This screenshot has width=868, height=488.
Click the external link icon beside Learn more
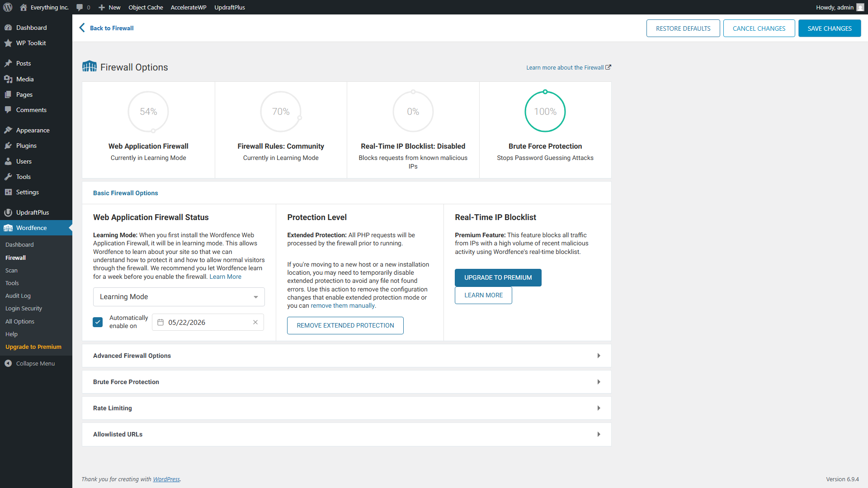tap(609, 67)
